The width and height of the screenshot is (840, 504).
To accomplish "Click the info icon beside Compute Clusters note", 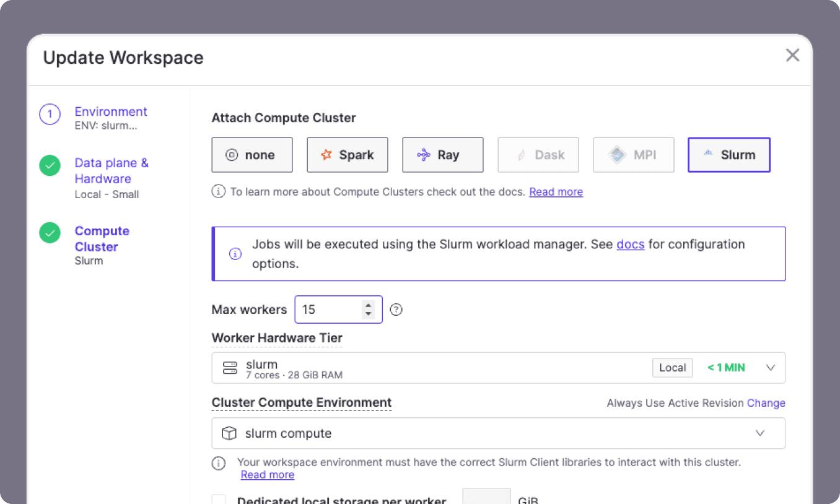I will [218, 191].
